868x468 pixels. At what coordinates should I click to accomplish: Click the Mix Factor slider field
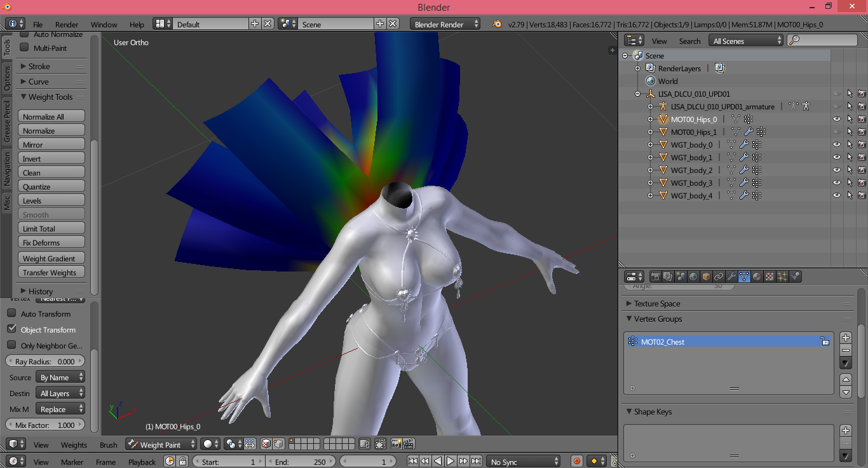point(45,425)
